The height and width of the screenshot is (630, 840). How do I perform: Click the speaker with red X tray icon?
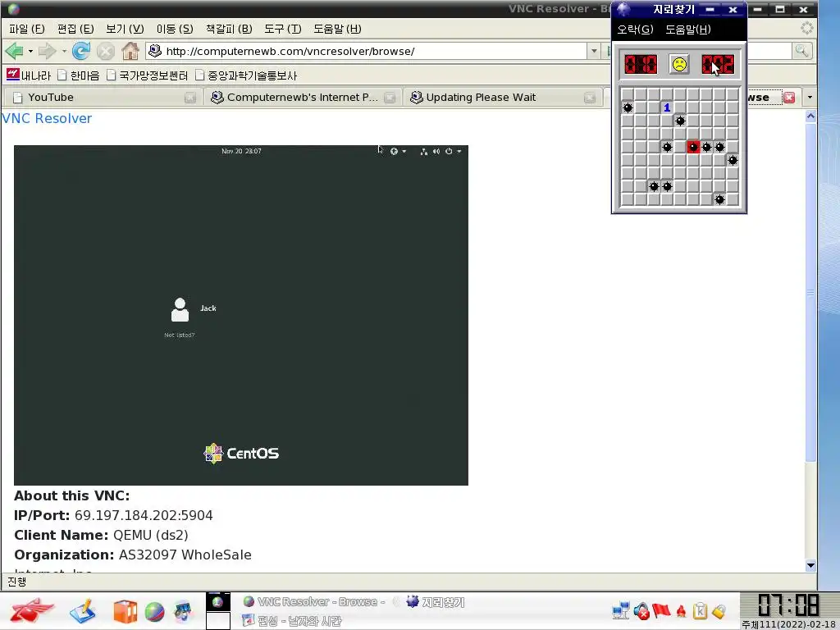coord(641,610)
